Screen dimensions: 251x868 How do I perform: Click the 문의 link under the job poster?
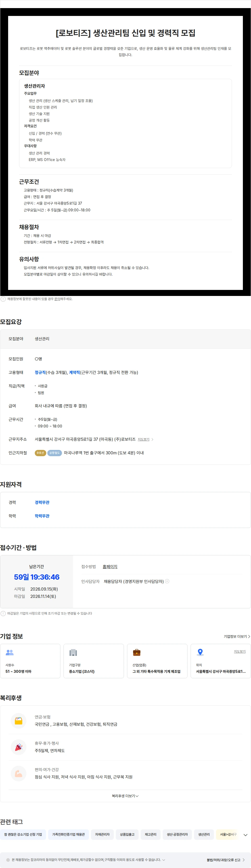(57, 299)
